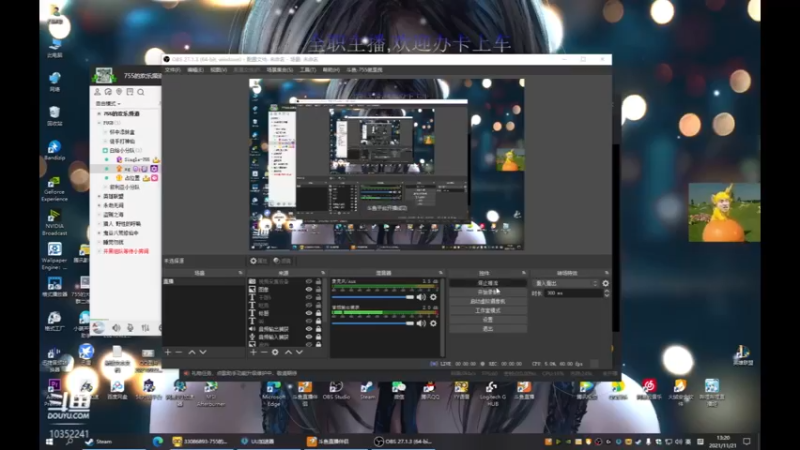This screenshot has width=800, height=450.
Task: Open contacts icon in the voice chat window
Action: (97, 92)
